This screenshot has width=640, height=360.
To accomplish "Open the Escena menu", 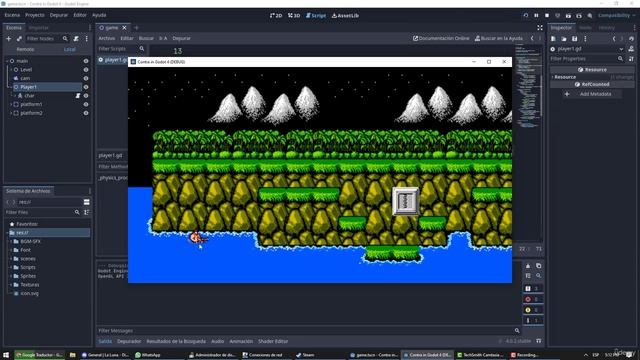I will (12, 15).
